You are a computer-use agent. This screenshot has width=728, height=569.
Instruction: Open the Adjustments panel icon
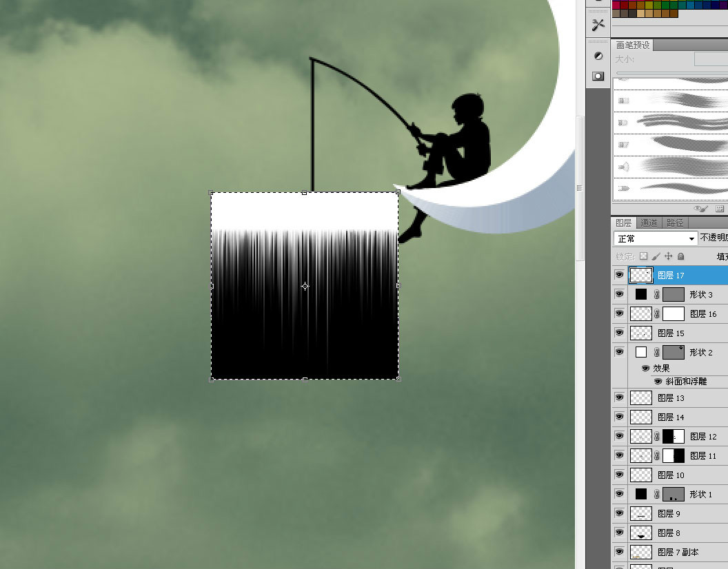tap(598, 56)
